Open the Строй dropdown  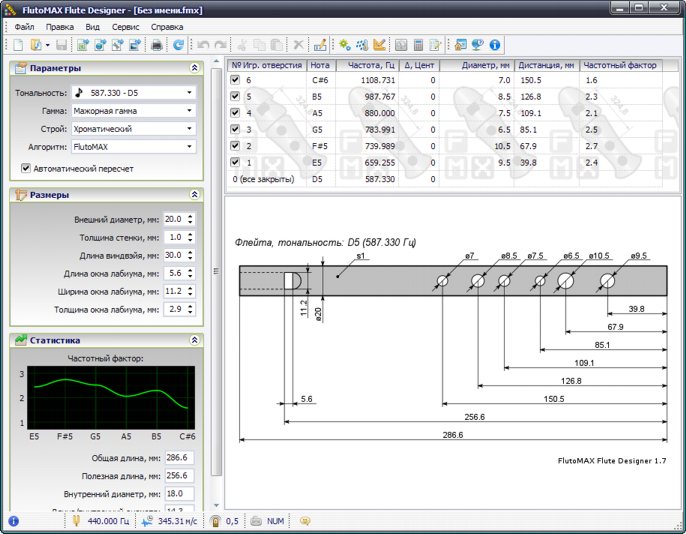click(x=189, y=129)
